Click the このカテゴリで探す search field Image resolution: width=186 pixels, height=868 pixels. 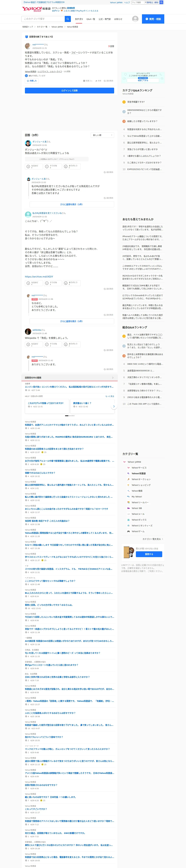(x=43, y=19)
